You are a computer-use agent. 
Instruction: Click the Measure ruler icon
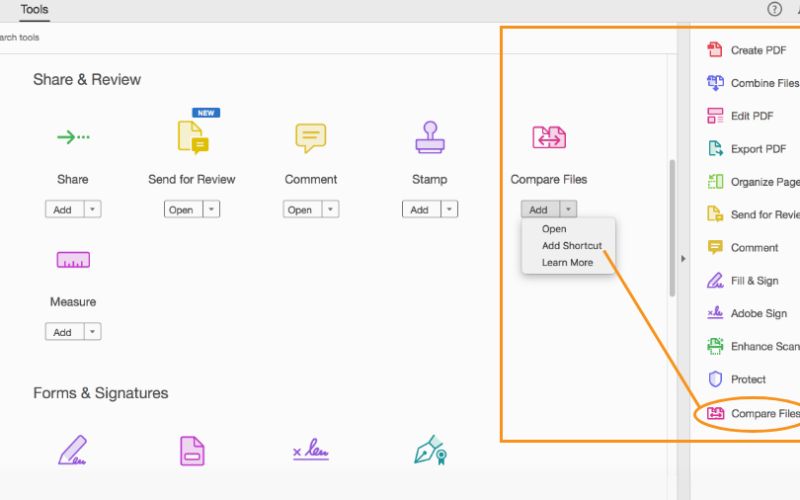(x=73, y=260)
